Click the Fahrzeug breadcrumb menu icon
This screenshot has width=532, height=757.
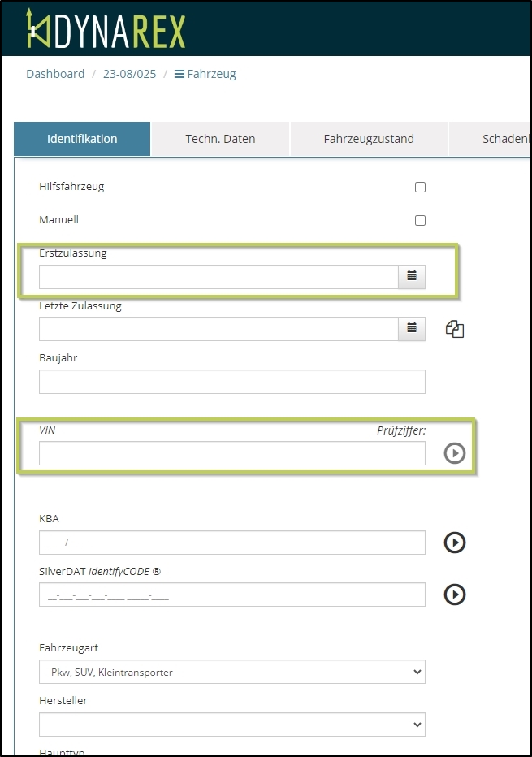(179, 74)
